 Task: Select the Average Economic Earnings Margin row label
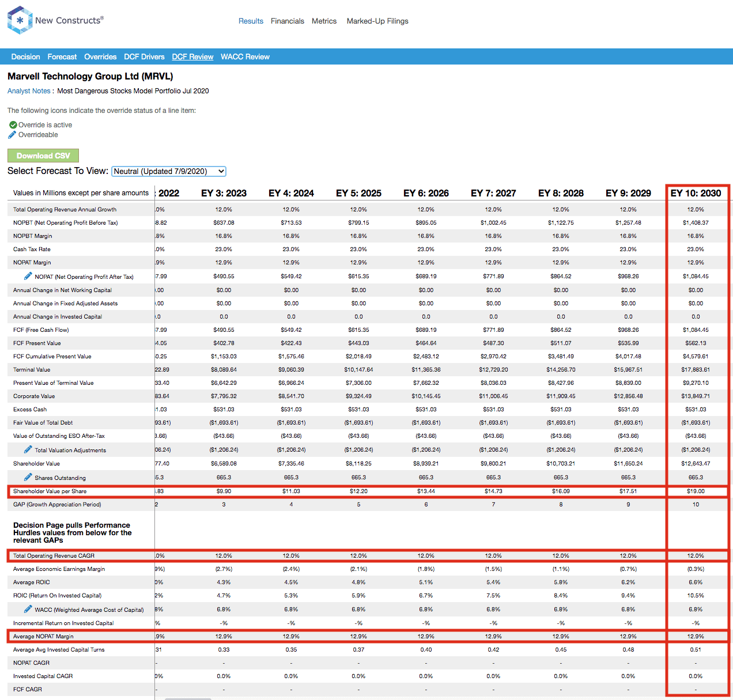coord(59,569)
